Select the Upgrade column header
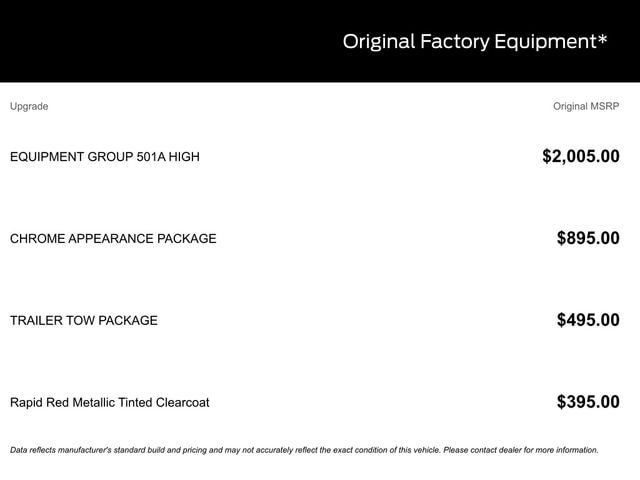 29,106
